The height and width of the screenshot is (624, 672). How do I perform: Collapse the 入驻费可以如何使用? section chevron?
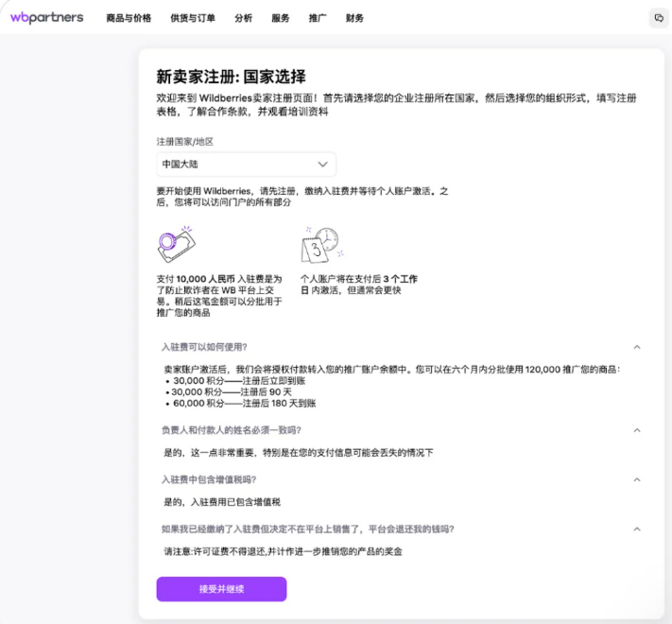637,347
